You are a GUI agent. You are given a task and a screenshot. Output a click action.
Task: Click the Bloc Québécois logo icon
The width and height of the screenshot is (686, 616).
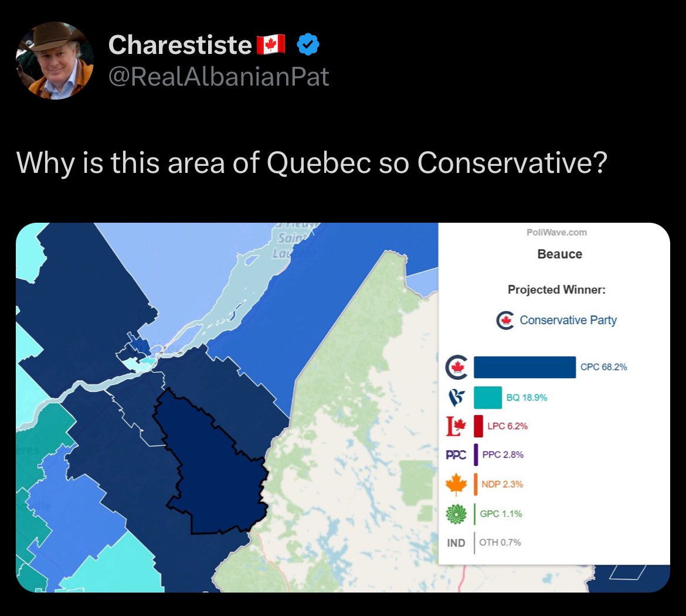pyautogui.click(x=456, y=397)
